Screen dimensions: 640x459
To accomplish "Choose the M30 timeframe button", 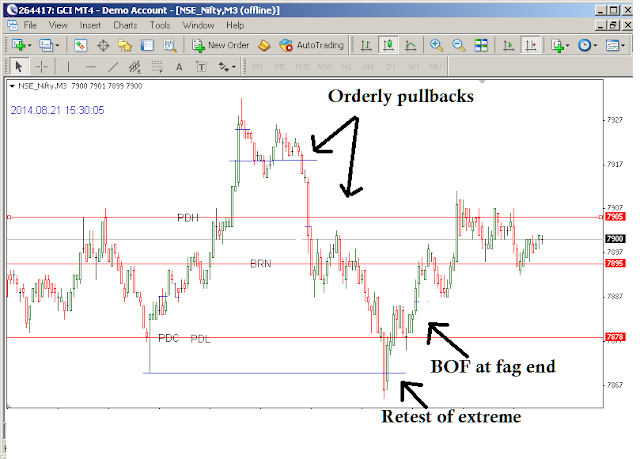I will click(324, 67).
